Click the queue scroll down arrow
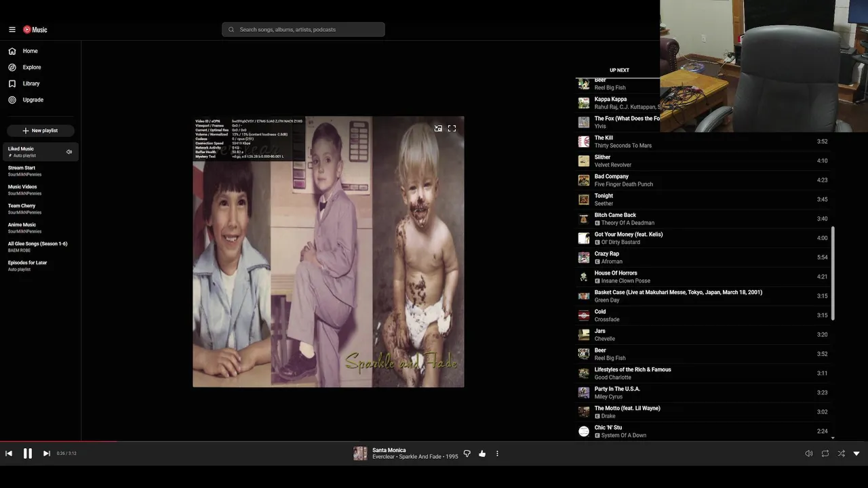The height and width of the screenshot is (488, 868). [833, 438]
